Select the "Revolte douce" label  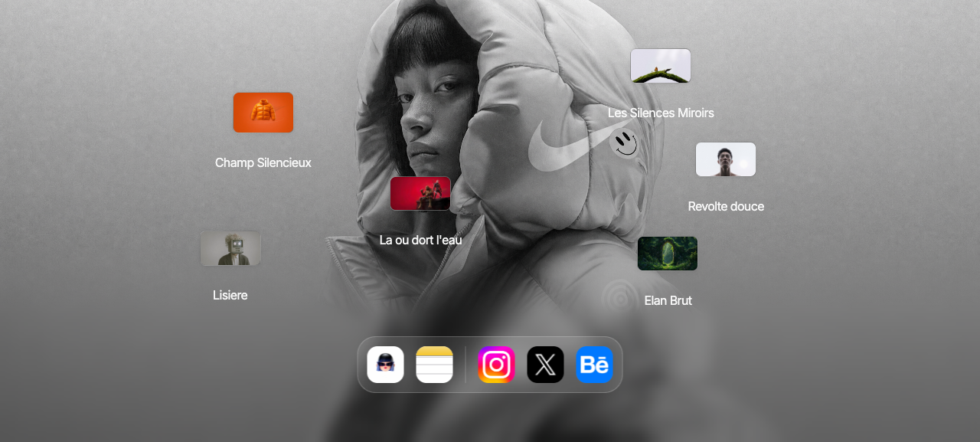point(726,206)
